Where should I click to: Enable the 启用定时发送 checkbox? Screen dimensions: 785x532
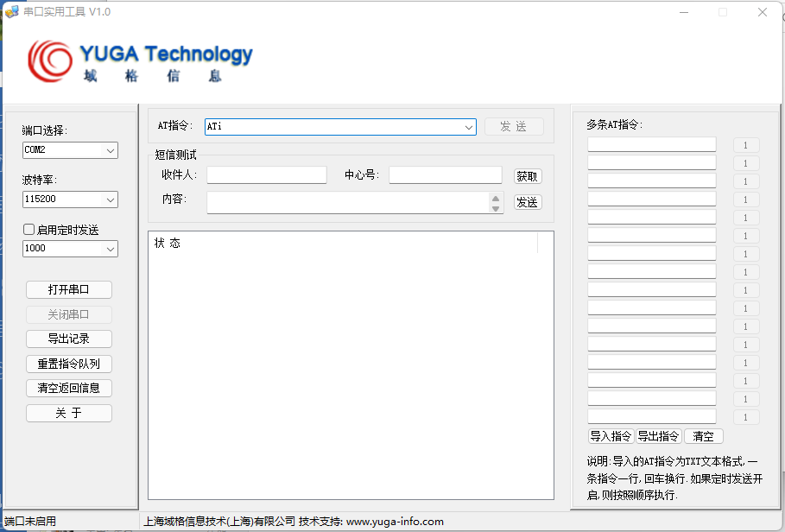[29, 230]
